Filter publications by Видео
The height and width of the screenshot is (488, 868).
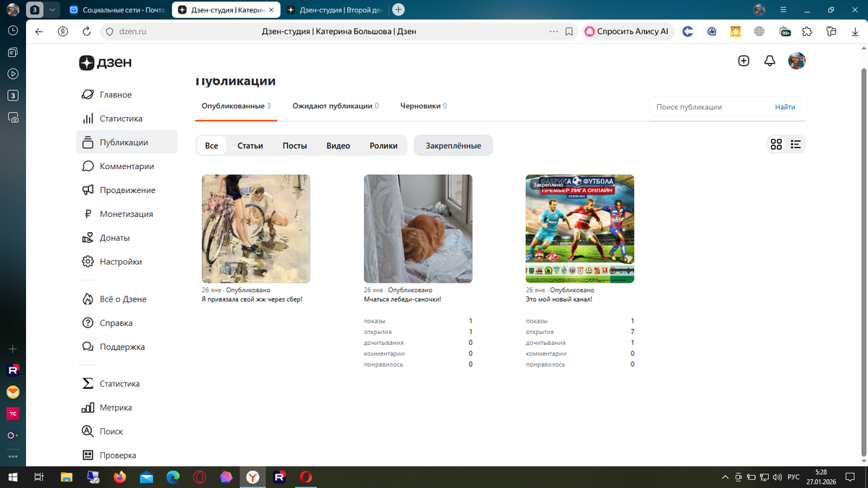tap(338, 145)
